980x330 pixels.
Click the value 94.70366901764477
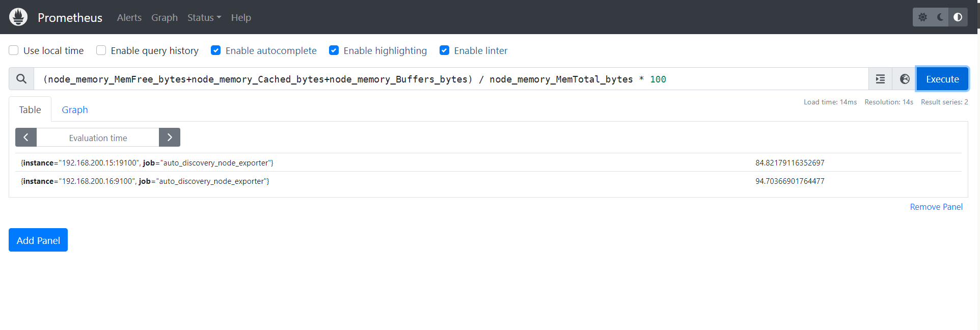[790, 181]
